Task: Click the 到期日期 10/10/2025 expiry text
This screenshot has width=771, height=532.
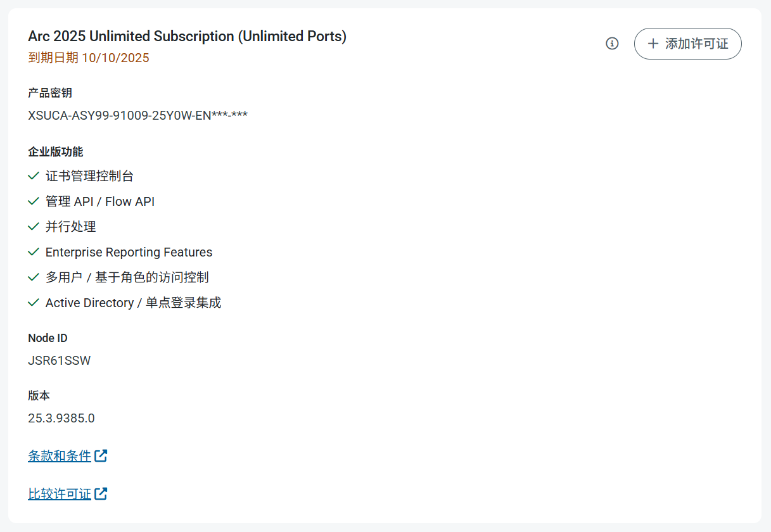Action: 89,58
